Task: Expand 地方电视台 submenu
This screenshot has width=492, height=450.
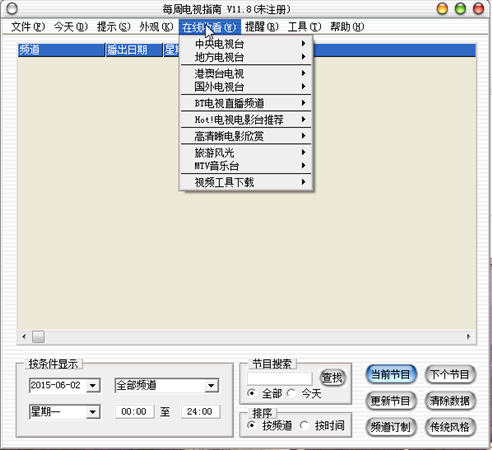Action: 246,57
